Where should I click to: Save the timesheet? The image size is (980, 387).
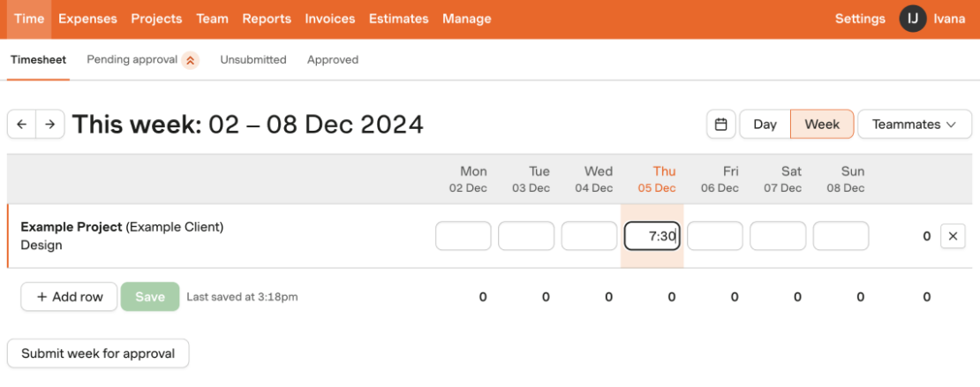150,297
